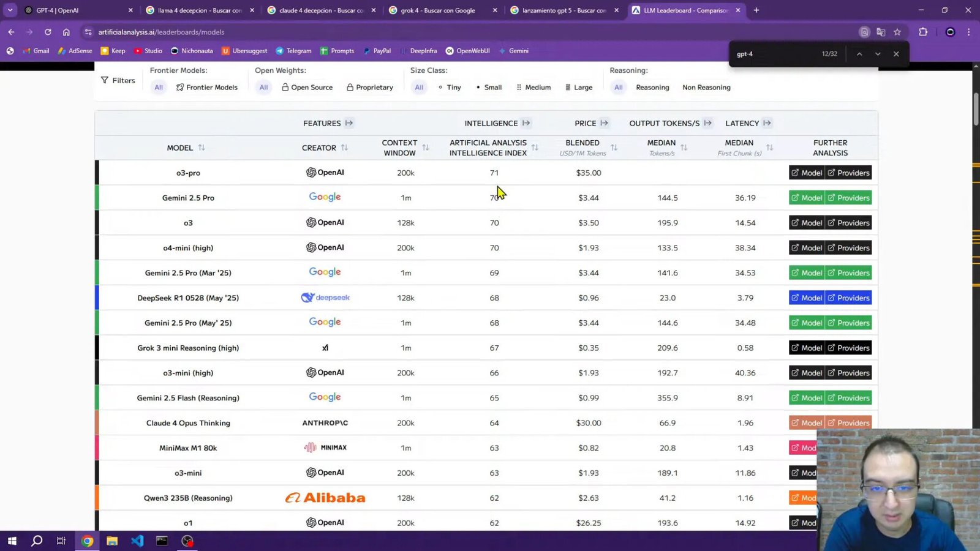
Task: Sort by Median latency
Action: tap(769, 148)
